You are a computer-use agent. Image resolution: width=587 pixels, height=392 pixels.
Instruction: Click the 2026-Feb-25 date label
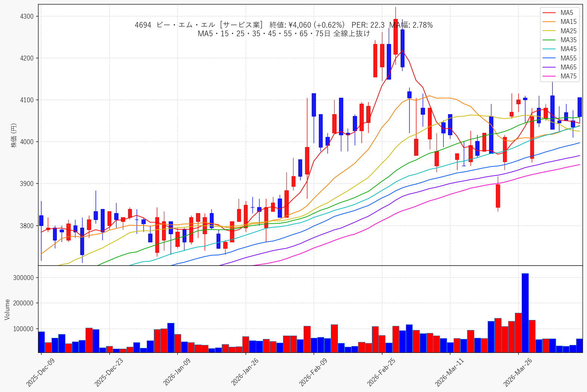point(382,372)
